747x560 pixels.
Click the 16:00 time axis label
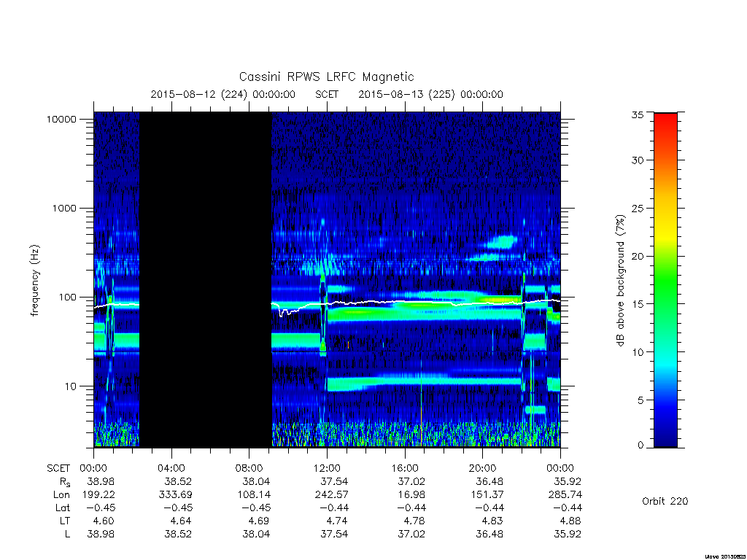point(404,468)
